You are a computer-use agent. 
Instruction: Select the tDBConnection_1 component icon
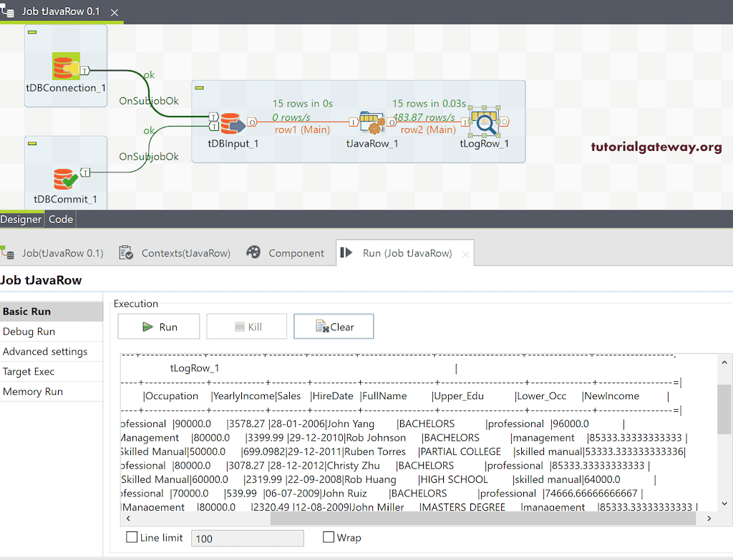coord(66,66)
